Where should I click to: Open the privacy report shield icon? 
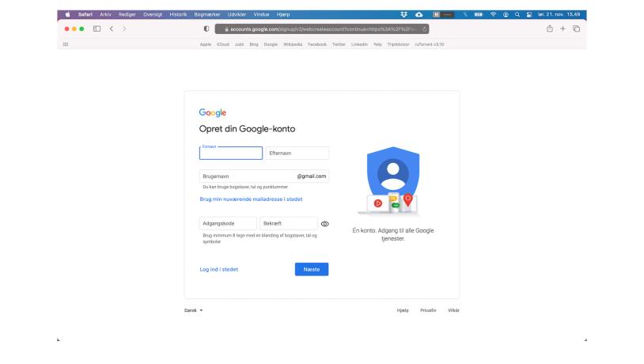[x=206, y=28]
